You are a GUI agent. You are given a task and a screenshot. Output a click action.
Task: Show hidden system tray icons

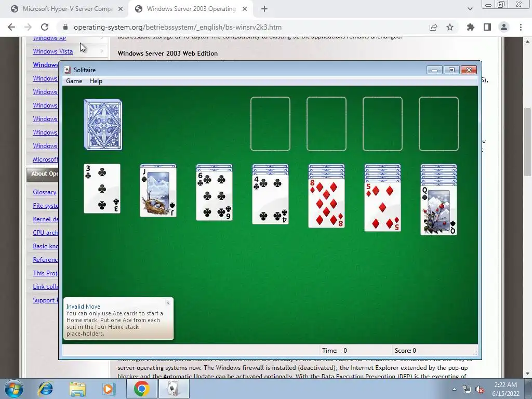(454, 389)
